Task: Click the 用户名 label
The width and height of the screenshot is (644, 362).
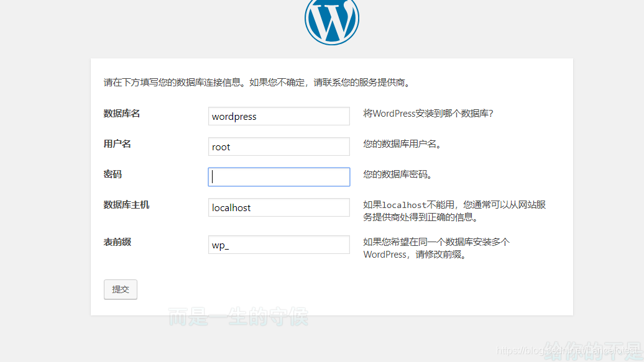Action: 117,144
